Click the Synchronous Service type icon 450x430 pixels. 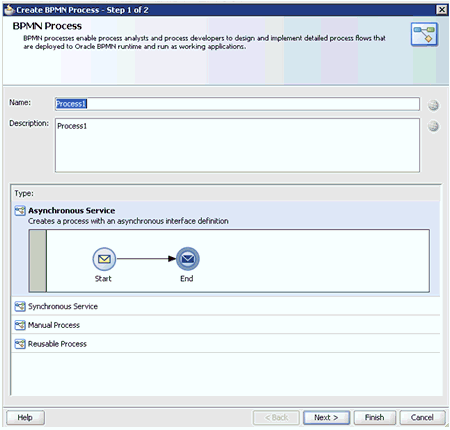[20, 306]
